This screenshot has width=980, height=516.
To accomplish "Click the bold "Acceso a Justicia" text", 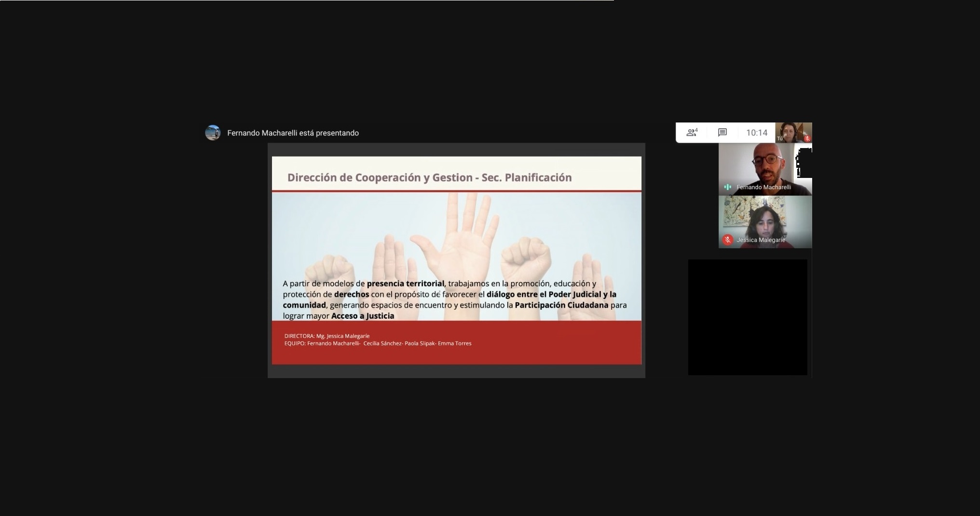I will coord(363,316).
